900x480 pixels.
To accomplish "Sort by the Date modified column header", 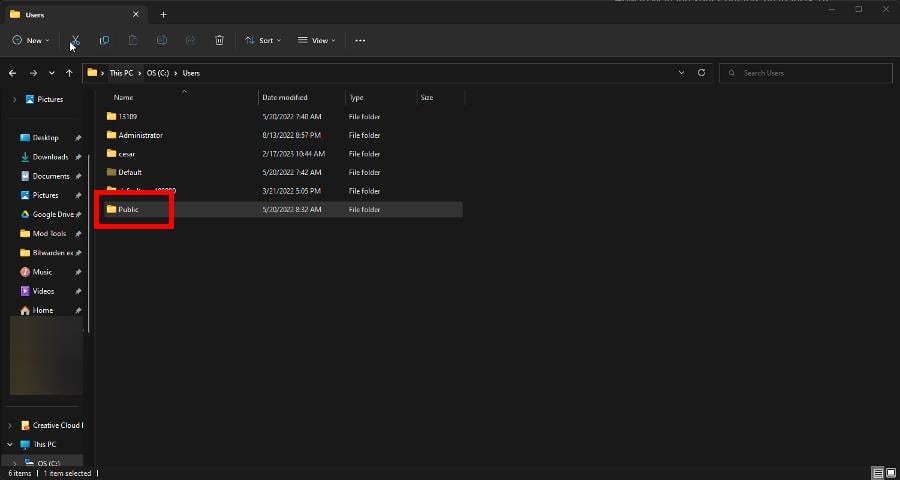I will 283,98.
